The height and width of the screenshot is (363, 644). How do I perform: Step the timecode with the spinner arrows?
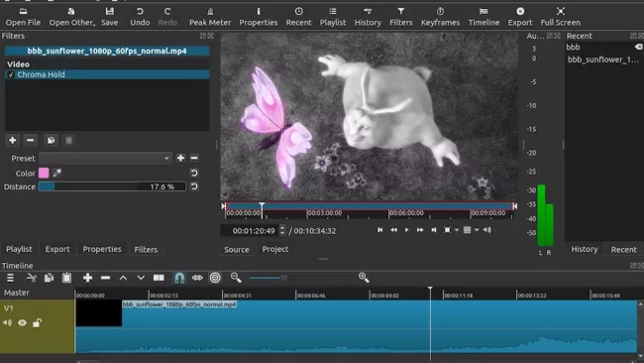click(x=282, y=231)
